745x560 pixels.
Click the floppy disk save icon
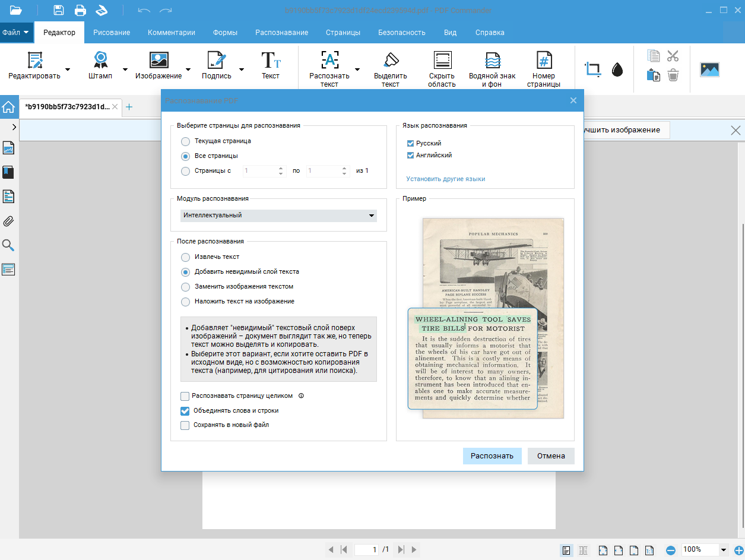point(59,10)
